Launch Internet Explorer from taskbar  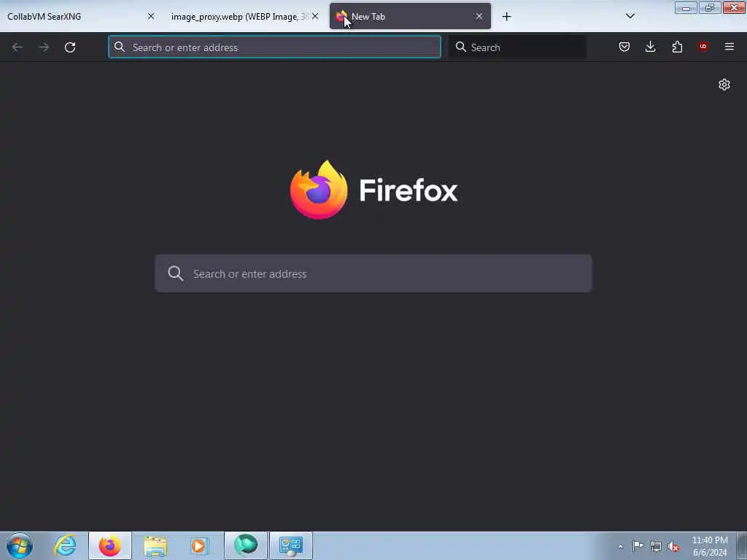[x=65, y=545]
